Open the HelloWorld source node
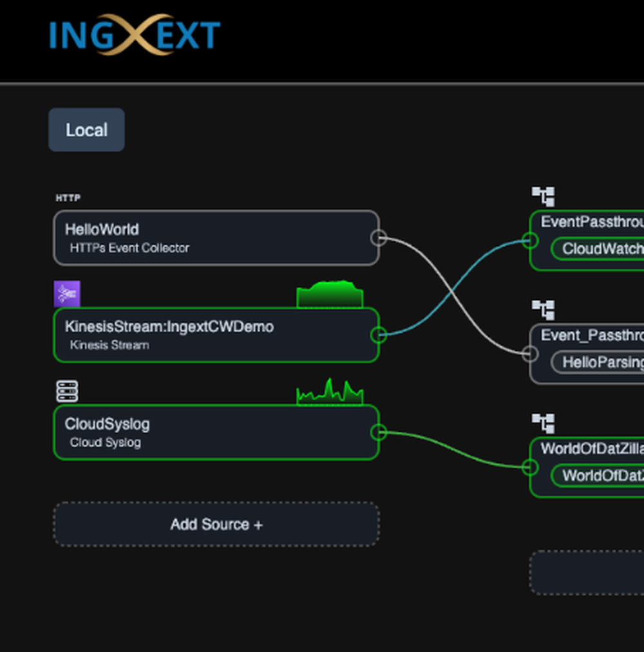Screen dimensions: 644x652 216,238
